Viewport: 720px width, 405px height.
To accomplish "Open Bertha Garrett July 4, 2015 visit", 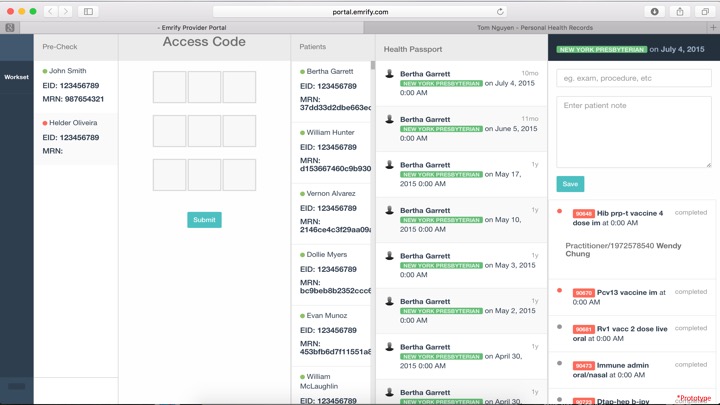I will click(x=461, y=83).
